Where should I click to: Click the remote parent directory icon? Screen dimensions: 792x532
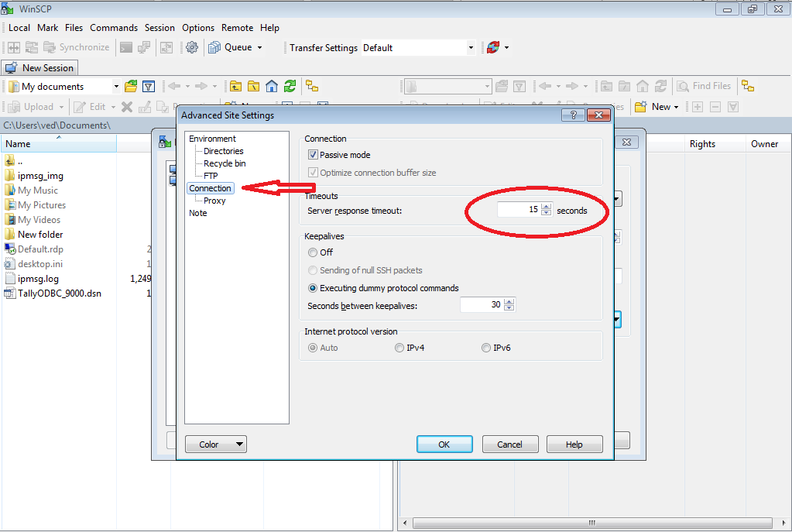(606, 87)
